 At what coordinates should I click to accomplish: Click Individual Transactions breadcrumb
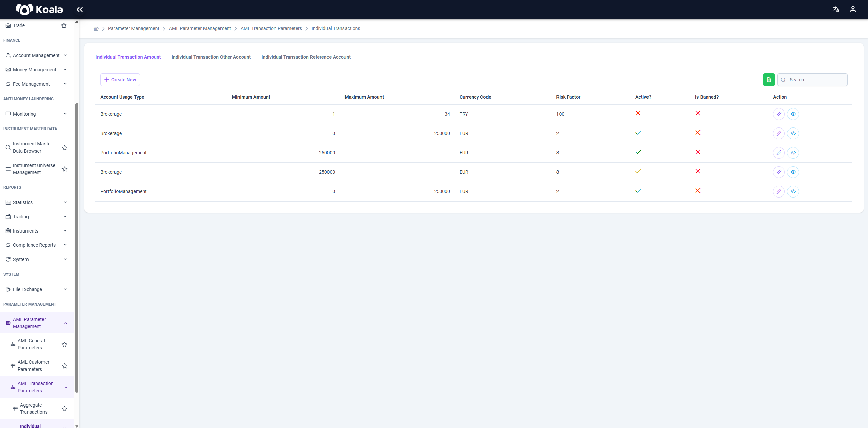(336, 29)
